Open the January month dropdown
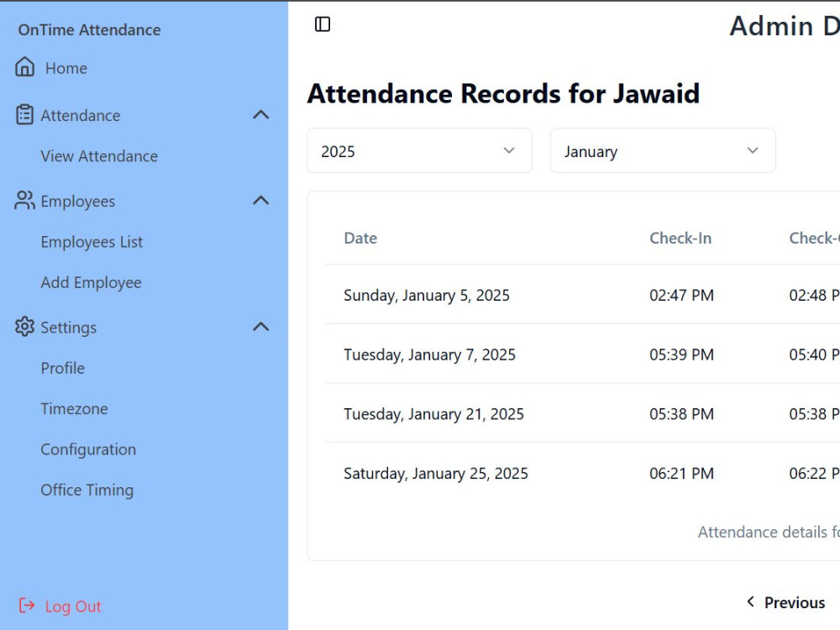Viewport: 840px width, 630px height. [663, 150]
